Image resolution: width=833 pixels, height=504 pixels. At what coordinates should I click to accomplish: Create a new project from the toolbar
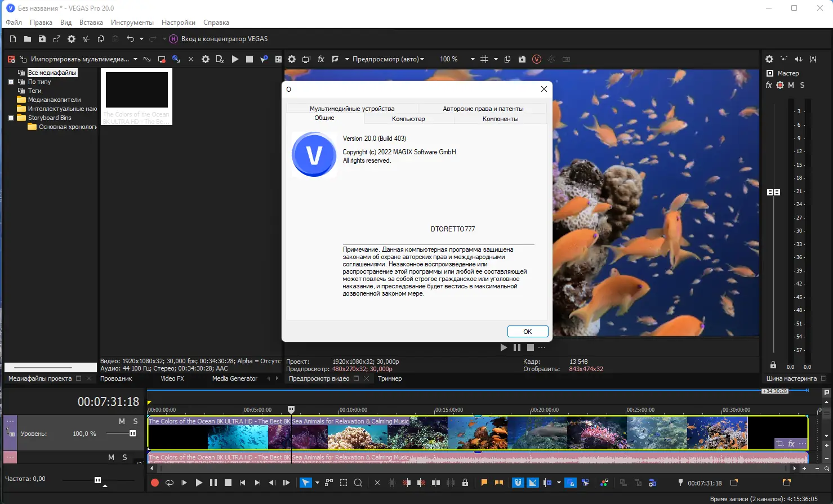click(x=13, y=39)
